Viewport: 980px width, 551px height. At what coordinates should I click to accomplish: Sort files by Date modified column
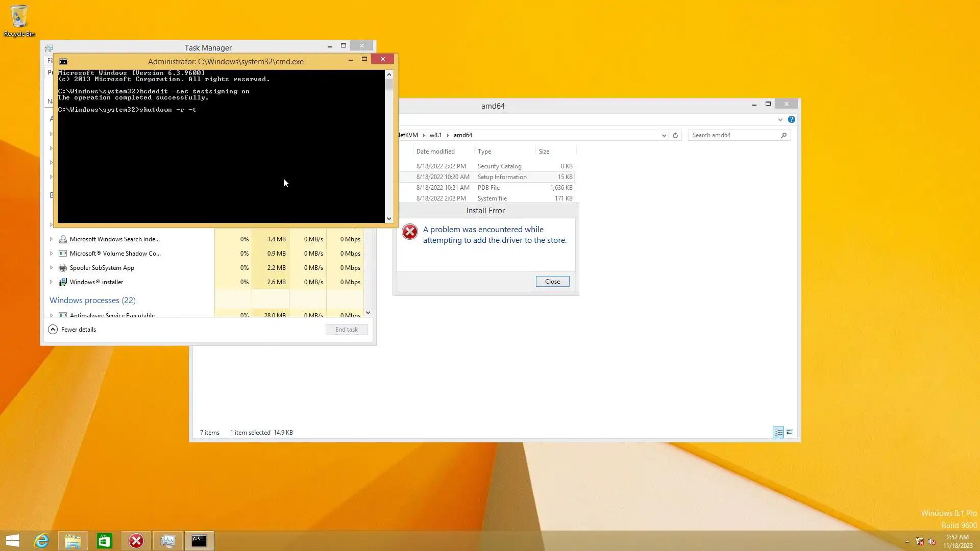(x=435, y=152)
